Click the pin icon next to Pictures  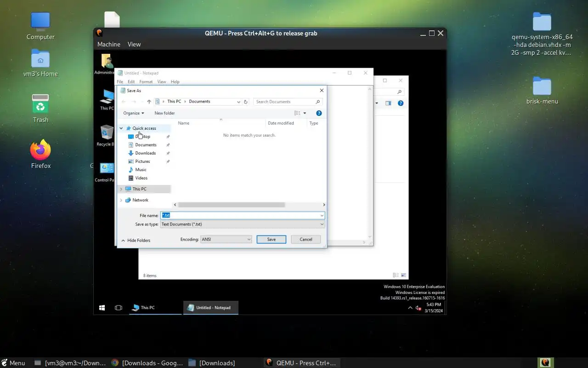pyautogui.click(x=168, y=161)
